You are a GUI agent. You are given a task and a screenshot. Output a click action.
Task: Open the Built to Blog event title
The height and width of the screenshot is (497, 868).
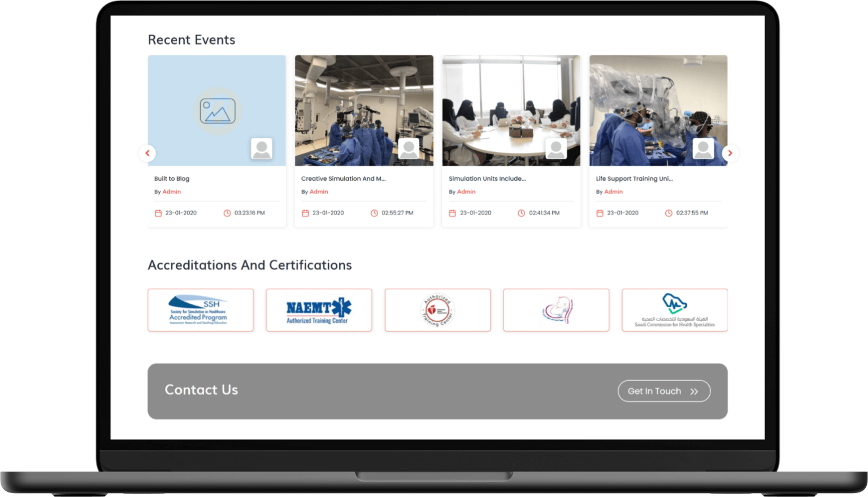click(172, 178)
